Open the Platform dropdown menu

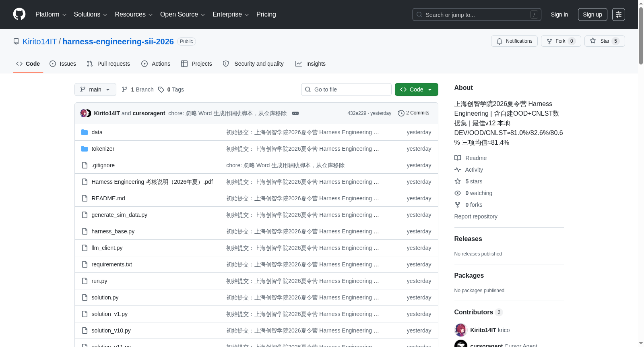[51, 15]
